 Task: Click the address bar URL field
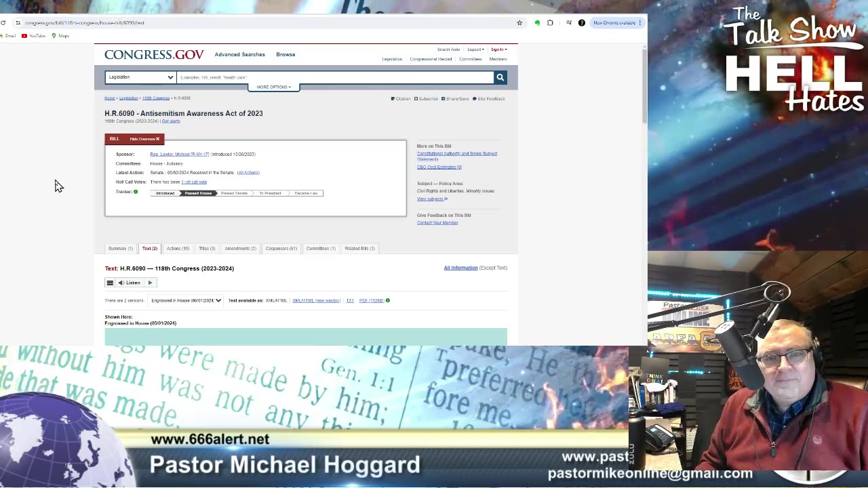[264, 22]
